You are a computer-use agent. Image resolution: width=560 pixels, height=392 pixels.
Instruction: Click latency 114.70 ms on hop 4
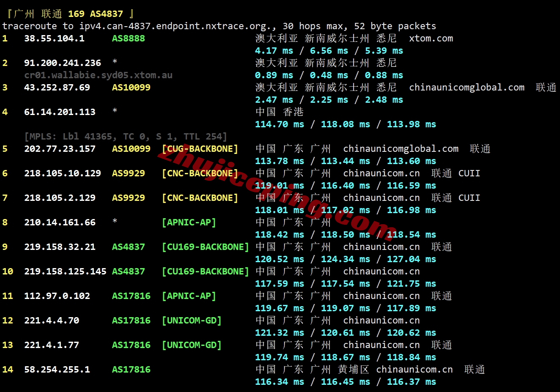(280, 124)
